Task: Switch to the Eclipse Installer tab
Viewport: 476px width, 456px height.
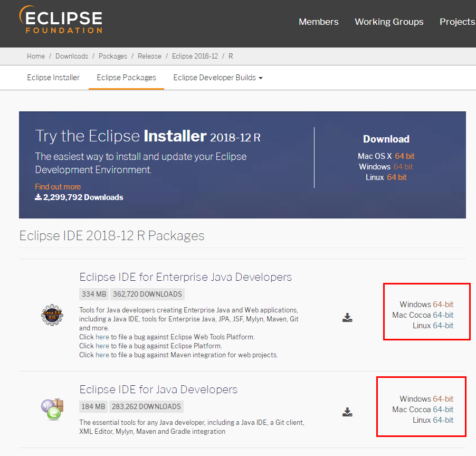Action: pos(53,77)
